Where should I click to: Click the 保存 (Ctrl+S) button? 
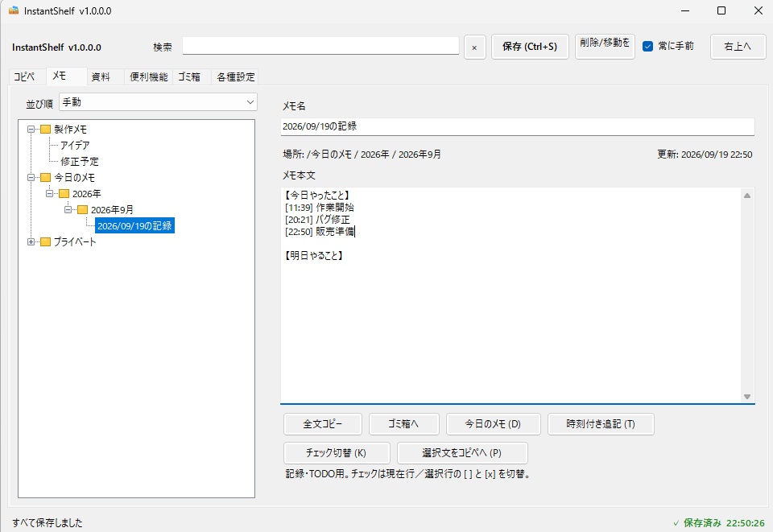click(530, 47)
